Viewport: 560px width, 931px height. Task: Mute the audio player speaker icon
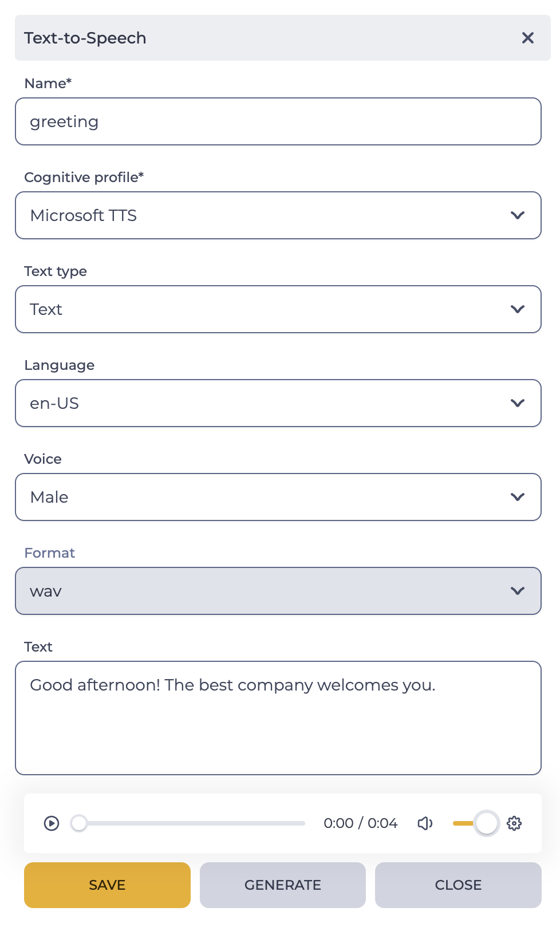coord(425,823)
